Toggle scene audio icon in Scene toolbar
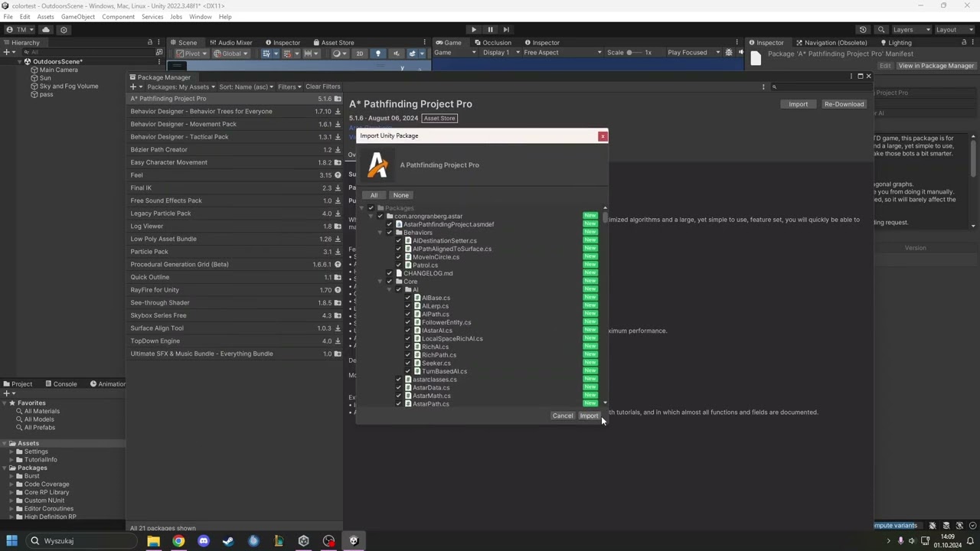This screenshot has height=551, width=980. point(396,54)
